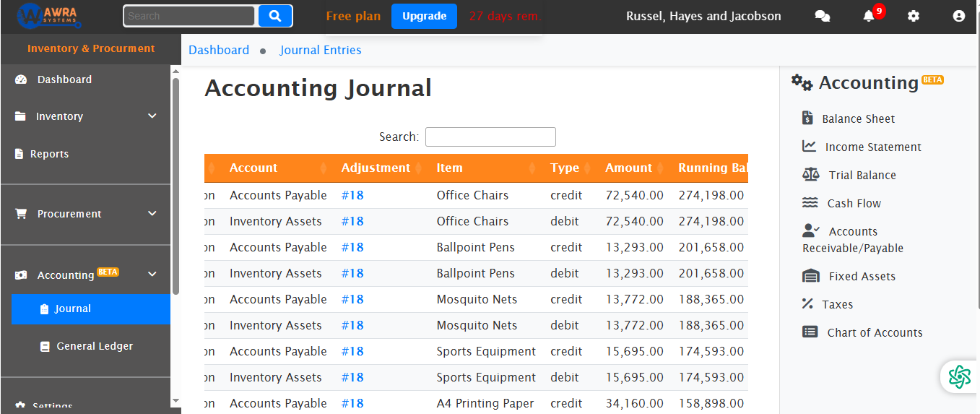980x414 pixels.
Task: Expand the Procurement sidebar menu
Action: (x=152, y=214)
